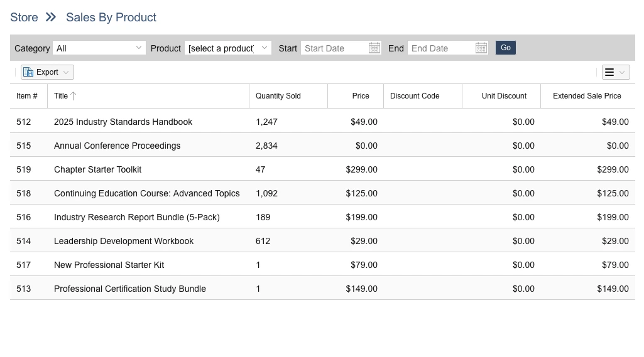The height and width of the screenshot is (357, 644).
Task: Click item number 516
Action: (x=23, y=217)
